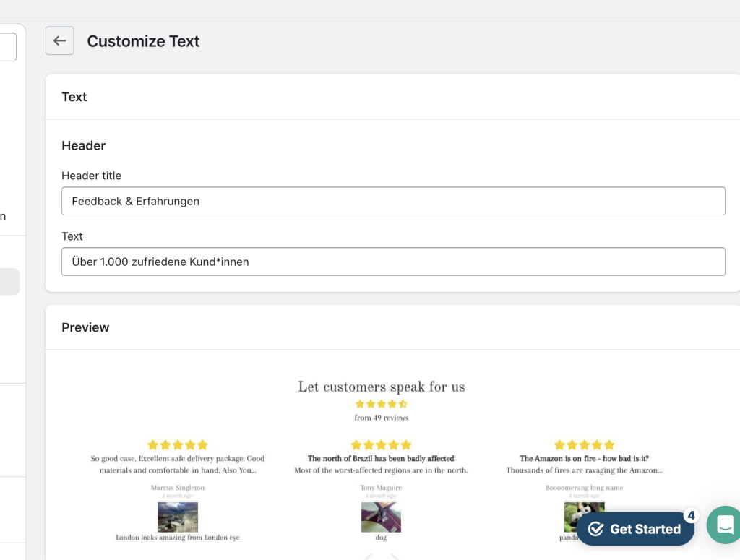Viewport: 740px width, 560px height.
Task: Click the badge number 4 on Get Started
Action: pos(691,515)
